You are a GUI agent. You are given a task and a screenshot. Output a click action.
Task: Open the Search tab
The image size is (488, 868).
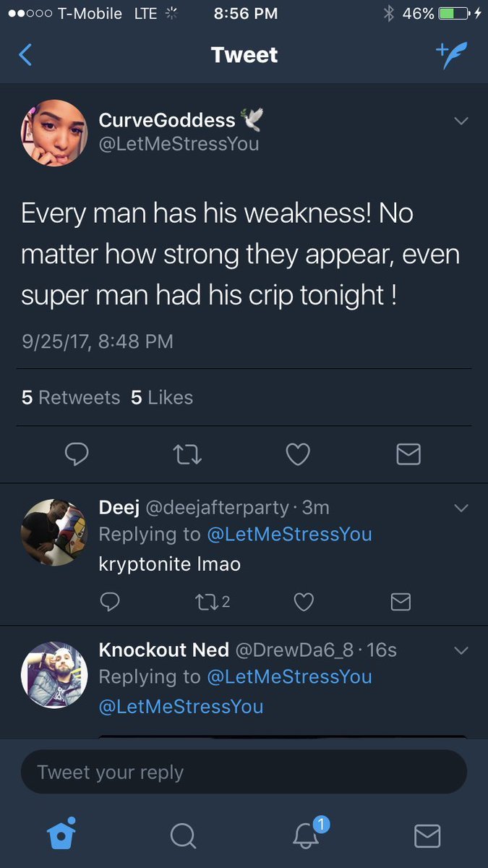[x=183, y=835]
